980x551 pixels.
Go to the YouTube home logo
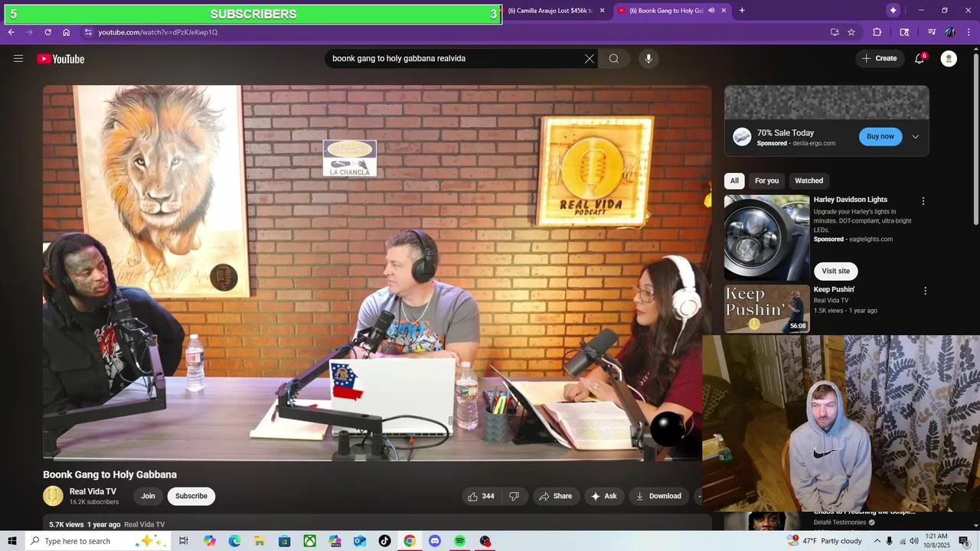[60, 59]
